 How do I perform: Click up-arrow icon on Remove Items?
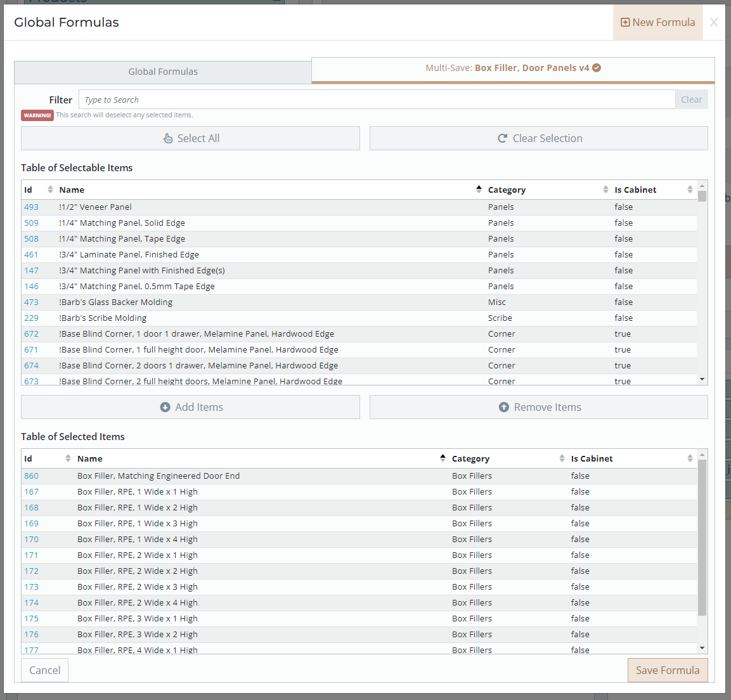(x=504, y=407)
